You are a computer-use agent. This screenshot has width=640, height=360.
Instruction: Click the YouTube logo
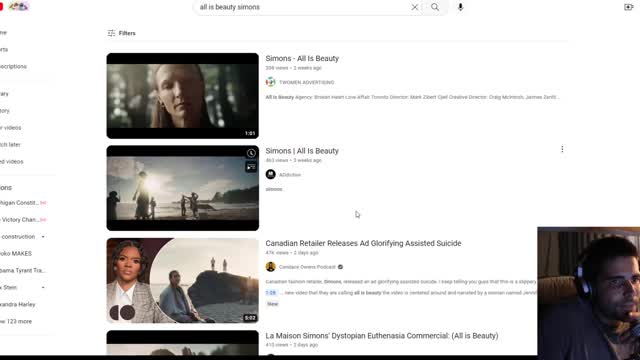pyautogui.click(x=1, y=7)
